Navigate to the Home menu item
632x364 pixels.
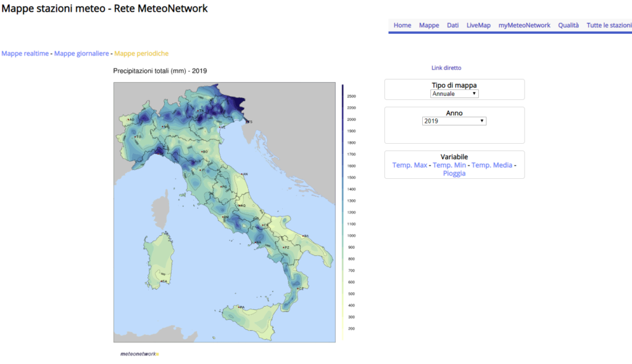coord(402,25)
